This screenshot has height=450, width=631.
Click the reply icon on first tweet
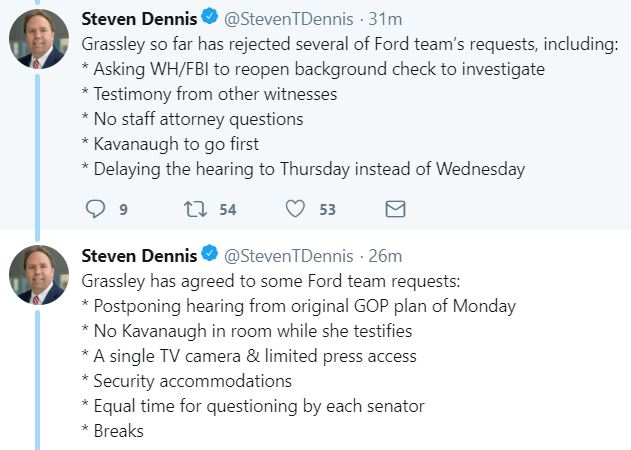click(95, 209)
